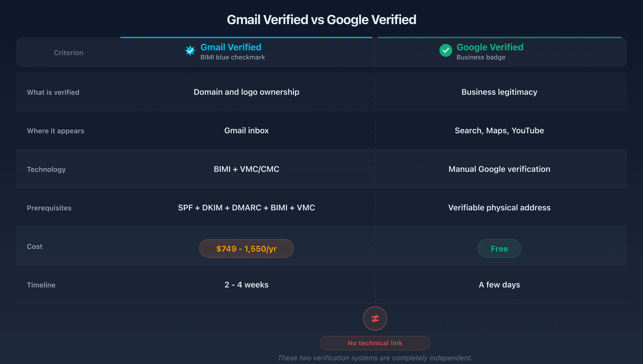Click the 'Business legitimacy' cell
Image resolution: width=643 pixels, height=364 pixels.
(x=499, y=92)
